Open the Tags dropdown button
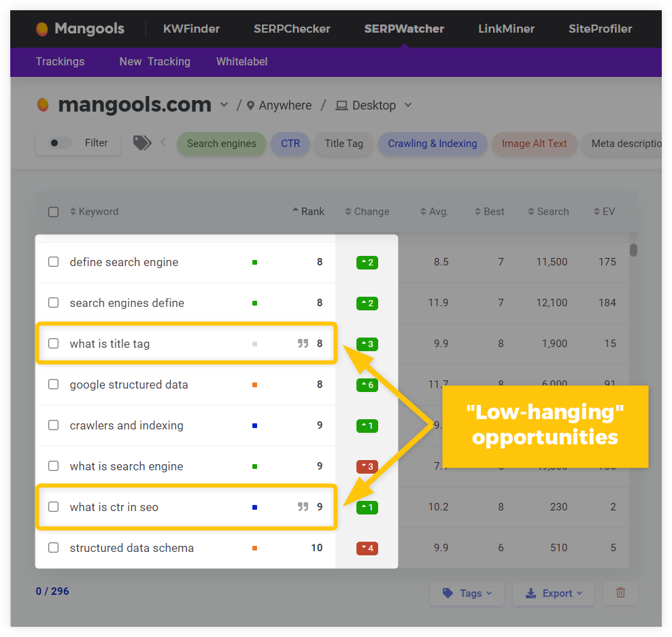The width and height of the screenshot is (672, 637). [x=467, y=593]
